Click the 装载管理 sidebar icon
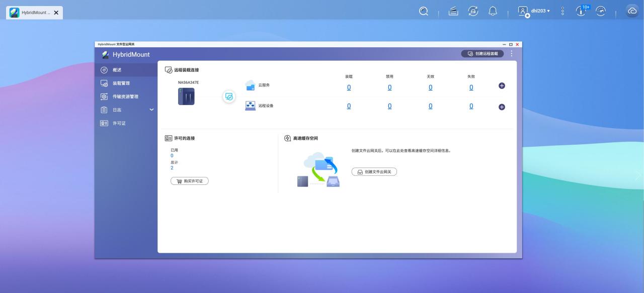This screenshot has height=293, width=644. pos(104,83)
